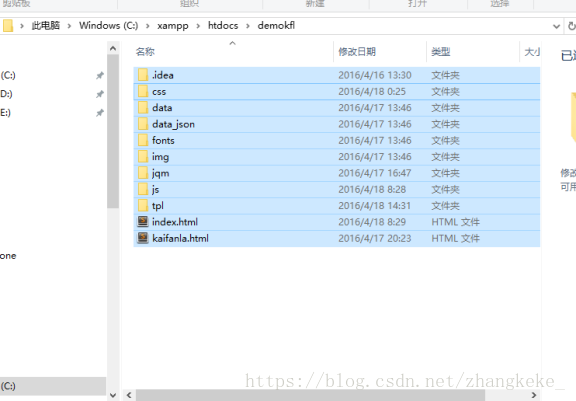The image size is (576, 401).
Task: Click the navigation pane scrollbar thumb
Action: (x=113, y=131)
